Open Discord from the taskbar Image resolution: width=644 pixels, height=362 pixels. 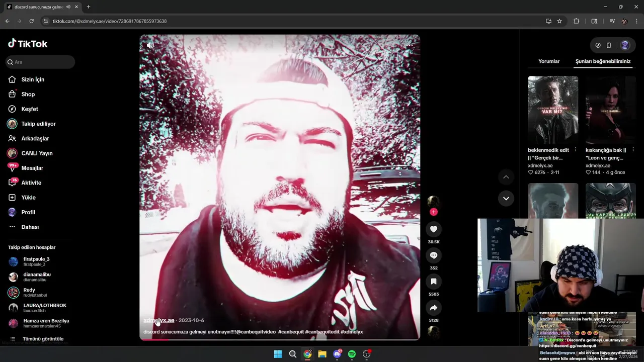(x=337, y=354)
